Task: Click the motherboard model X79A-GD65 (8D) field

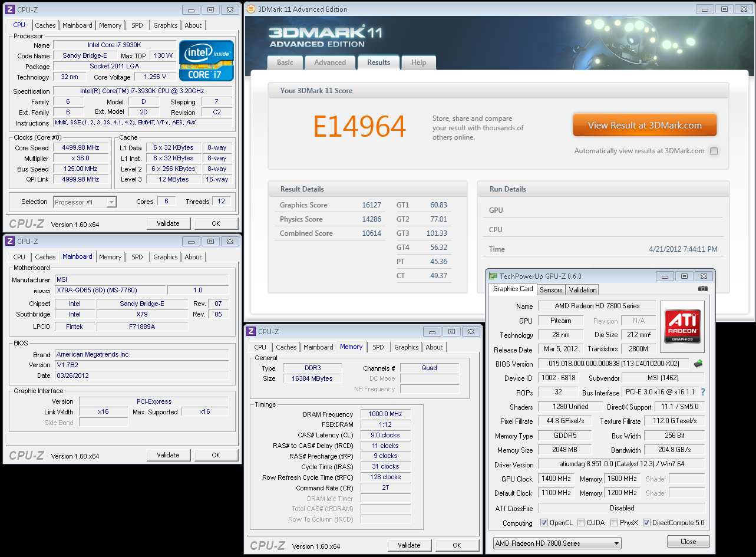Action: click(x=110, y=290)
